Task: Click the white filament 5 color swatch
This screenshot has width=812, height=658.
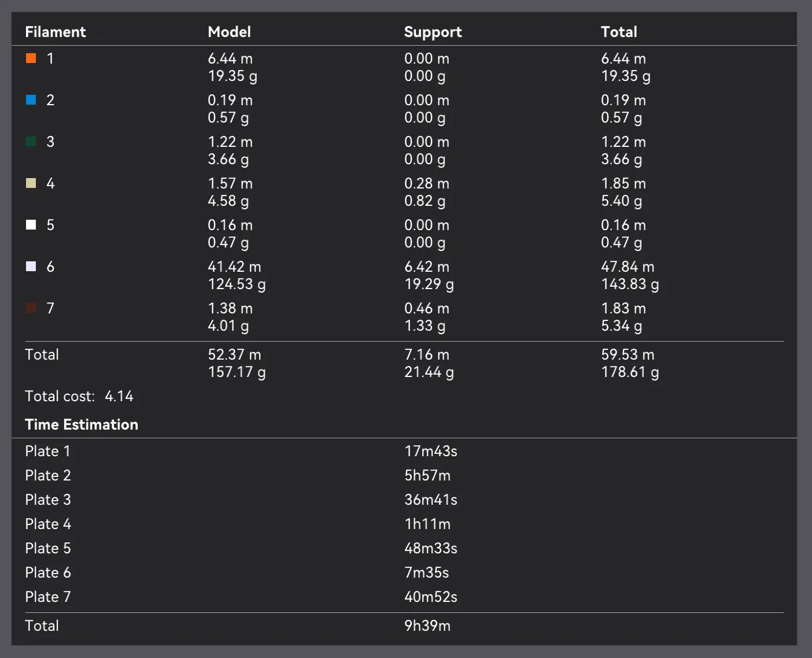Action: (x=31, y=225)
